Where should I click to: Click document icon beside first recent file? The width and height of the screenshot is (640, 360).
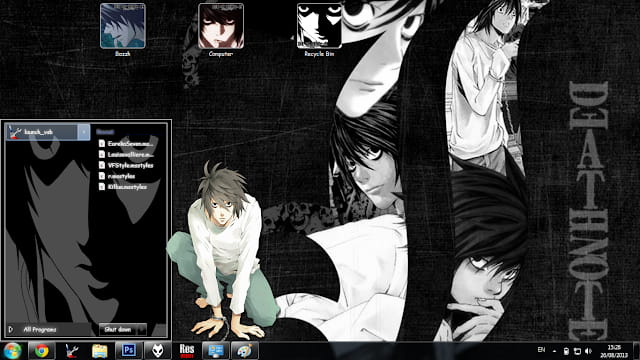(x=102, y=144)
